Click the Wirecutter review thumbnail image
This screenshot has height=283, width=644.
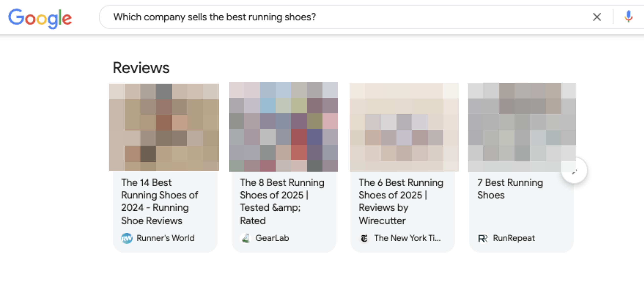pyautogui.click(x=404, y=127)
